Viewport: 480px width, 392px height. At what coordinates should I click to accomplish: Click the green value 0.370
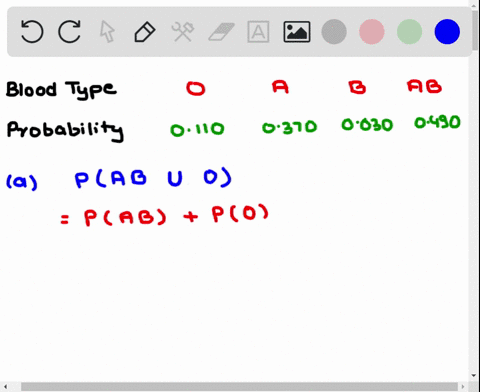coord(289,127)
